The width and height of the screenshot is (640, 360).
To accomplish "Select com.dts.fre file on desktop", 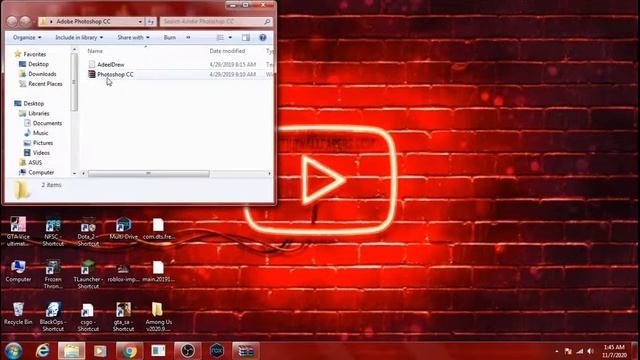I will point(158,229).
